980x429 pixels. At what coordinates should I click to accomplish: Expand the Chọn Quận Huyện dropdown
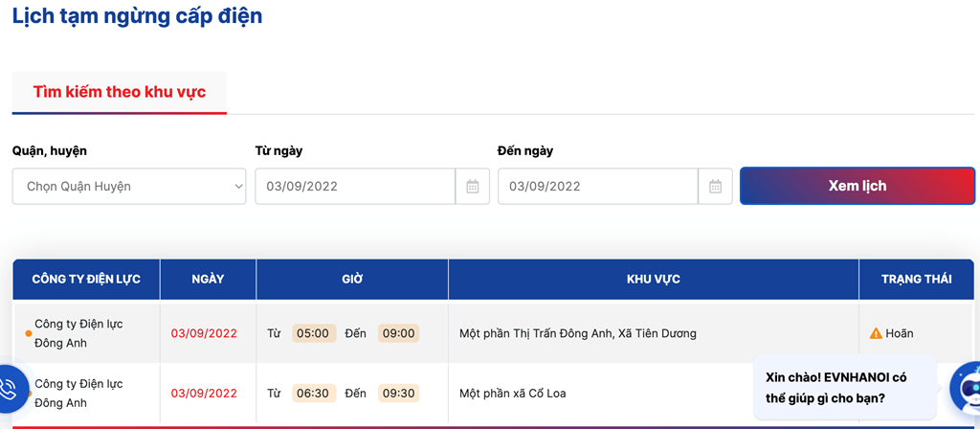pos(129,187)
